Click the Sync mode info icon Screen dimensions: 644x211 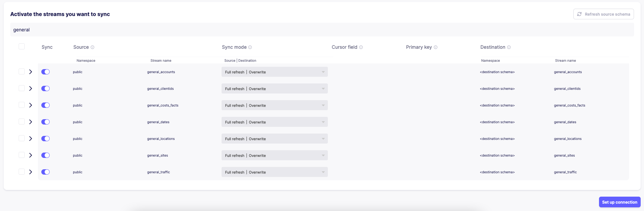[250, 47]
